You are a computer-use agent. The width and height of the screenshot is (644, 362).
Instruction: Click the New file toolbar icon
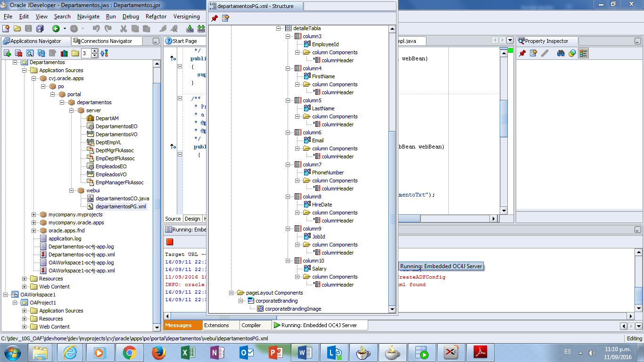click(6, 29)
